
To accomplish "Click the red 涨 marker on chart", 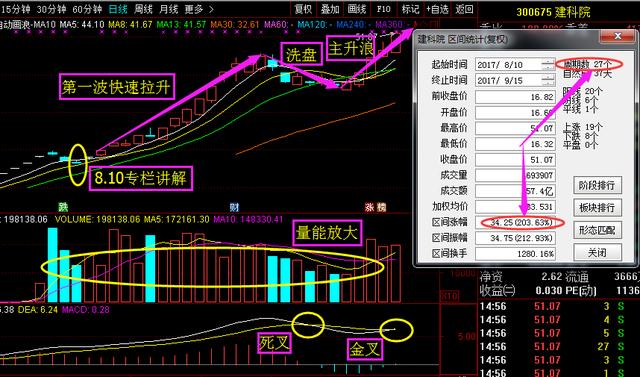I will [x=370, y=207].
